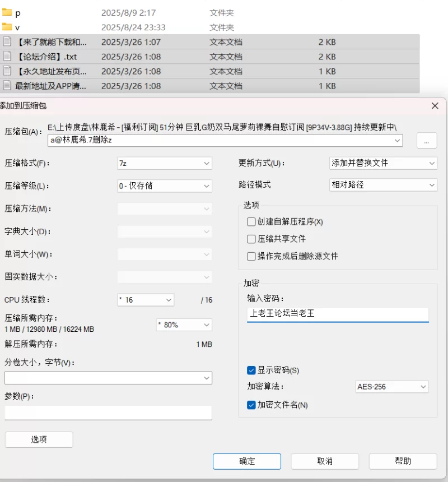Toggle 加密文件名(N) checkbox
The height and width of the screenshot is (482, 448).
tap(251, 405)
